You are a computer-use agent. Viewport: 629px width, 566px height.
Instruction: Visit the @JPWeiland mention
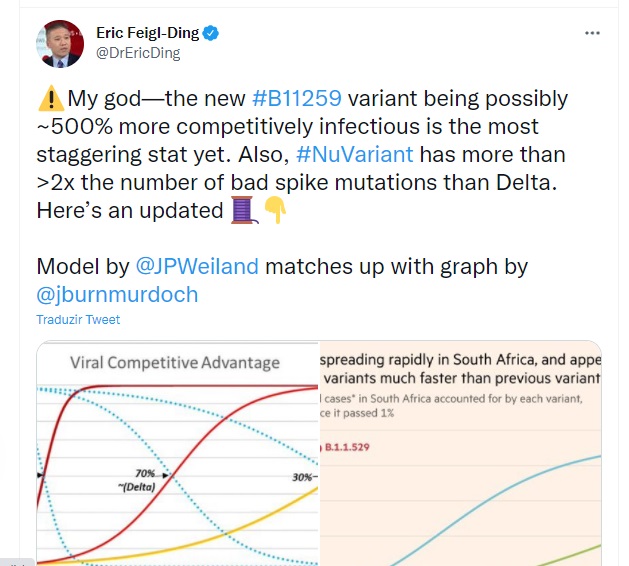point(195,267)
